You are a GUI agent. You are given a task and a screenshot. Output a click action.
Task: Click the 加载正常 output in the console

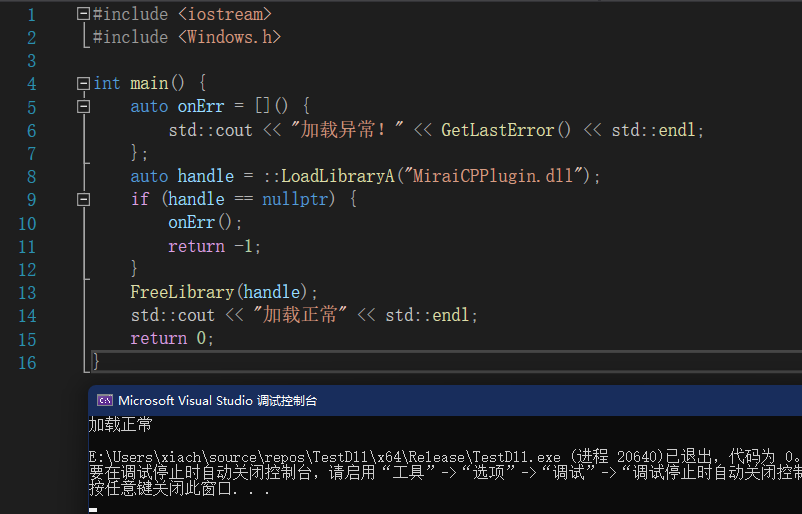[120, 424]
